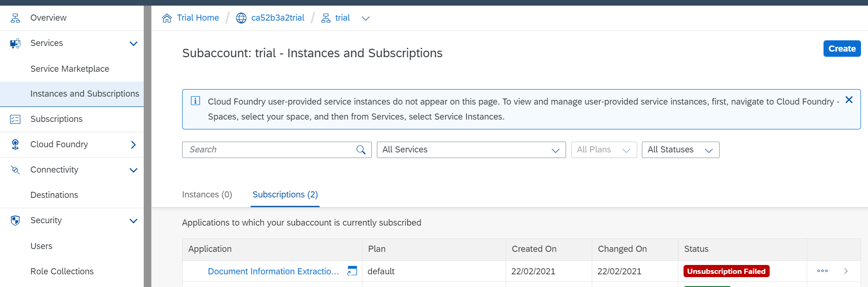
Task: Expand the Cloud Foundry section chevron
Action: pyautogui.click(x=133, y=144)
